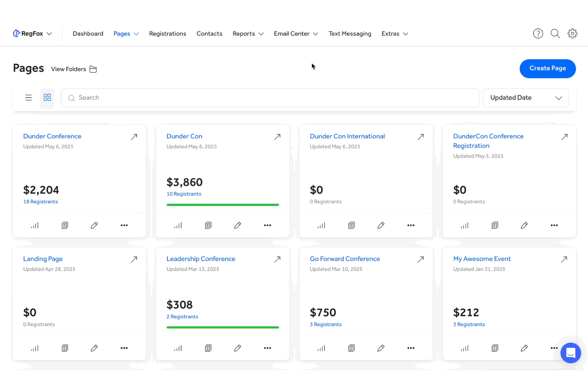The height and width of the screenshot is (392, 588).
Task: Open the search icon in the top bar
Action: [x=555, y=33]
